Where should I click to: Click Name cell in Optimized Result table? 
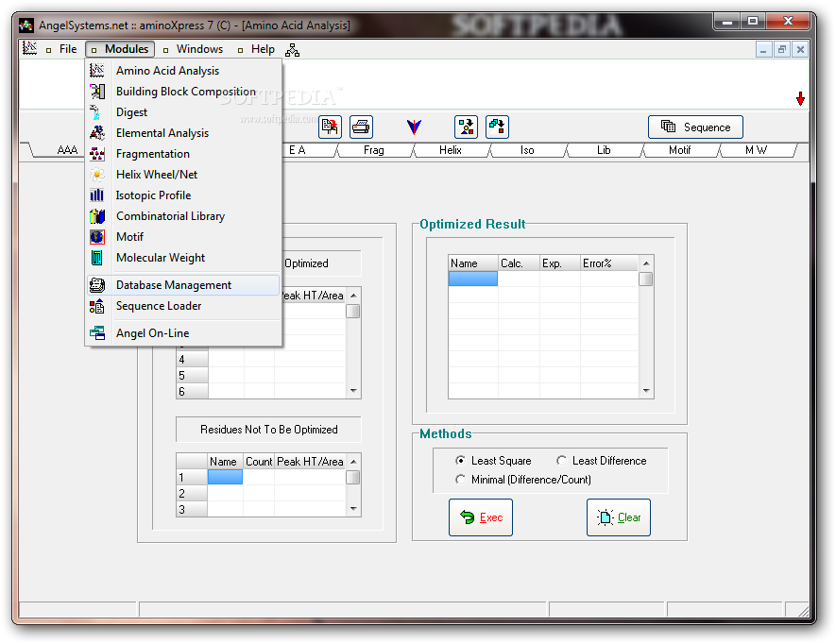pyautogui.click(x=473, y=279)
